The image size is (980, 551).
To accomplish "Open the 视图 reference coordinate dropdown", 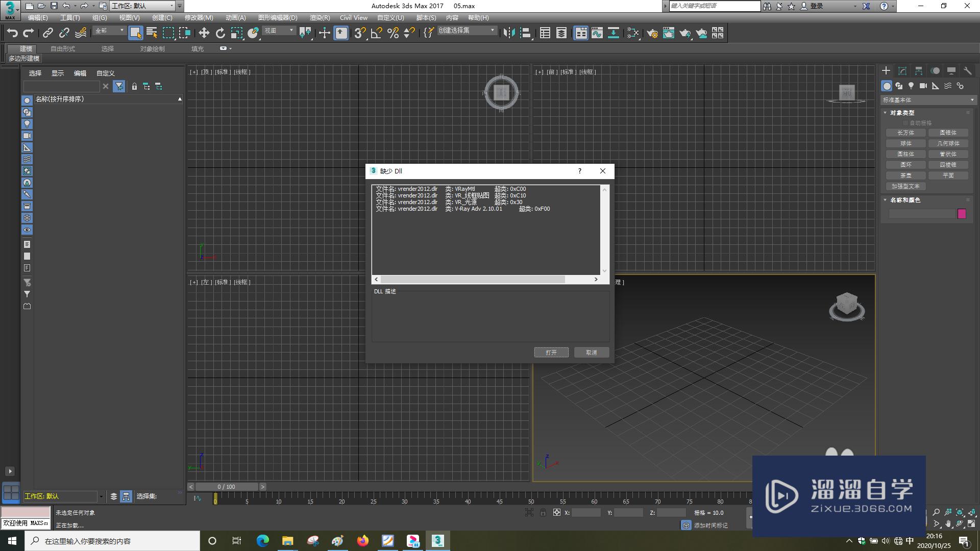I will (x=279, y=31).
